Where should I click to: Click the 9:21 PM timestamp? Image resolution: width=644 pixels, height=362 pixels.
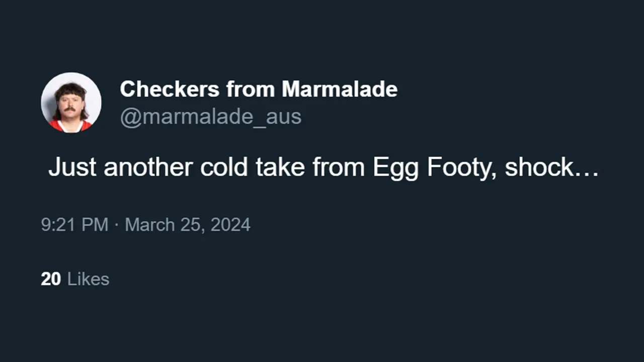(x=74, y=224)
